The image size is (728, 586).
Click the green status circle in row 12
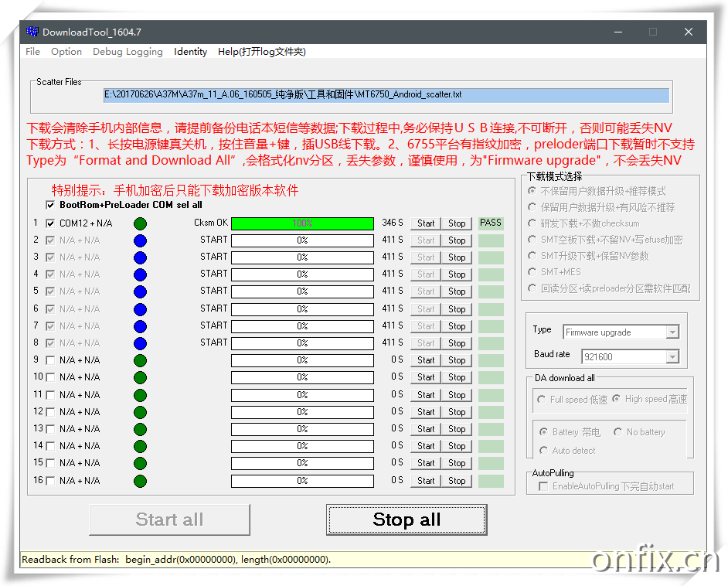point(140,412)
